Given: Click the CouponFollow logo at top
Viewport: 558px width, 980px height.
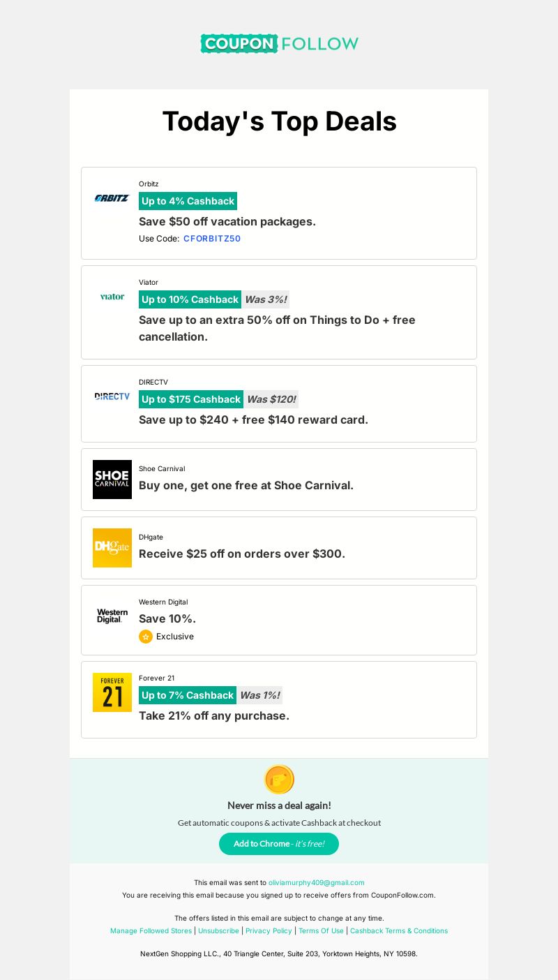Looking at the screenshot, I should pyautogui.click(x=279, y=44).
